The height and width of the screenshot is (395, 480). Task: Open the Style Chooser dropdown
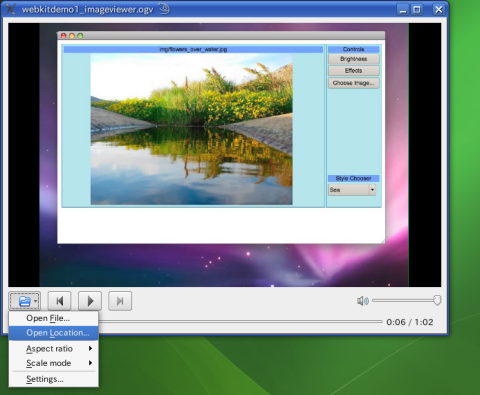tap(352, 190)
